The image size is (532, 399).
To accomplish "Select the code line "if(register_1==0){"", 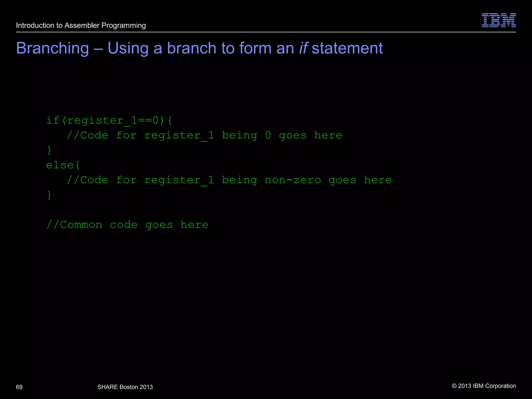I will pyautogui.click(x=109, y=121).
